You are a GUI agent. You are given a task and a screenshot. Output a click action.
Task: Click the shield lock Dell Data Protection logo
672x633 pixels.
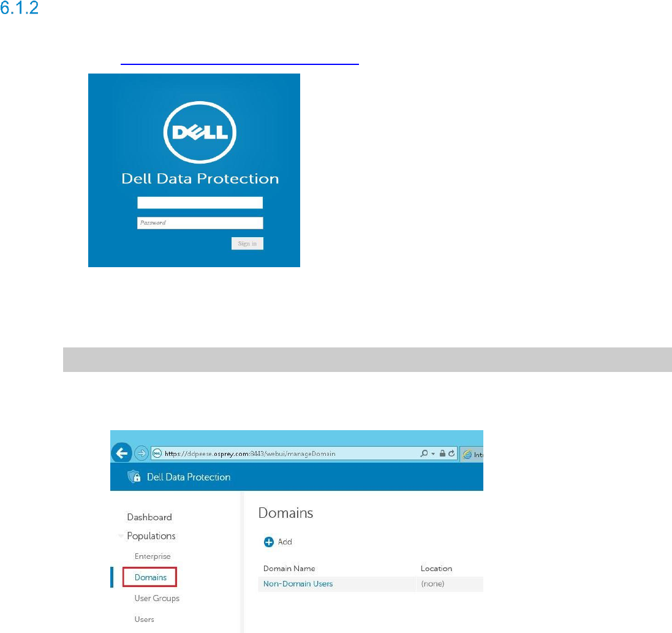tap(134, 477)
